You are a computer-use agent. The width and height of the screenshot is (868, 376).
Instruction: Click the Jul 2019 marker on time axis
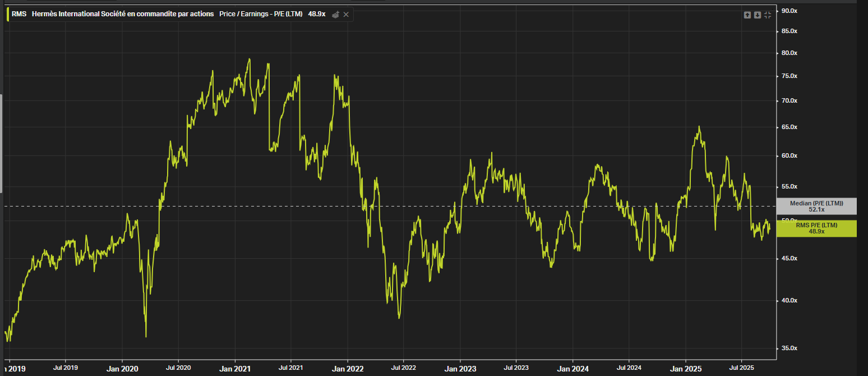65,368
